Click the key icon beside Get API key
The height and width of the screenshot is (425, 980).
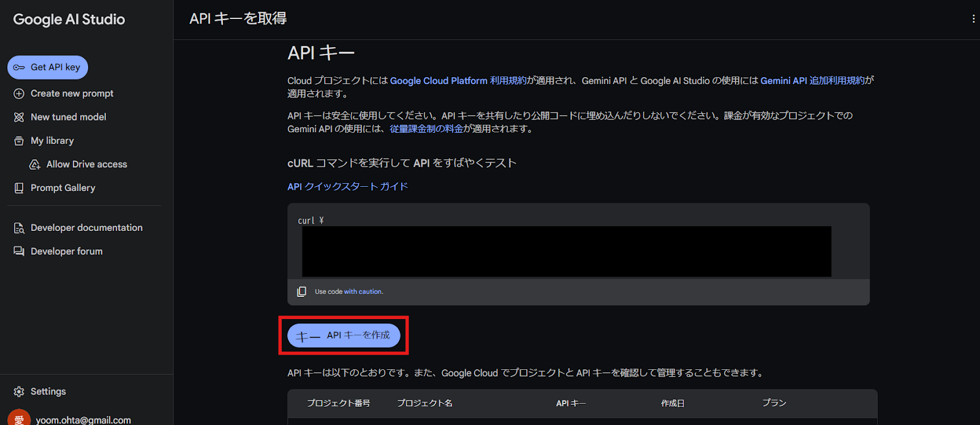(19, 67)
